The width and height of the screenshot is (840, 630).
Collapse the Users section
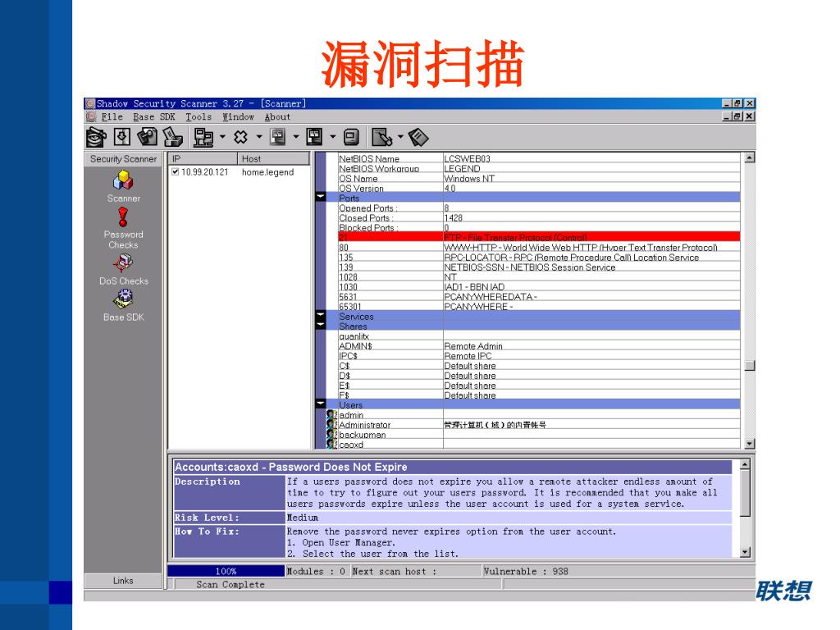(x=321, y=404)
